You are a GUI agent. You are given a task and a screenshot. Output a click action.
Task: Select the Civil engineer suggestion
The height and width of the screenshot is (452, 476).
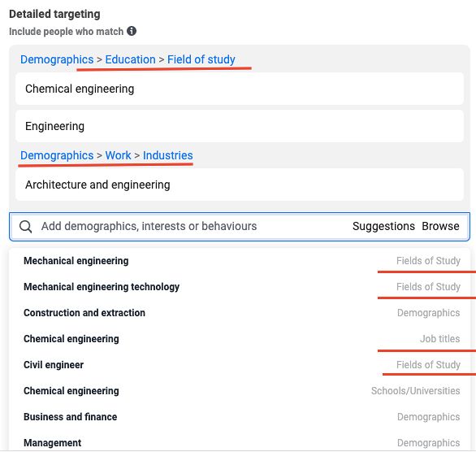239,365
